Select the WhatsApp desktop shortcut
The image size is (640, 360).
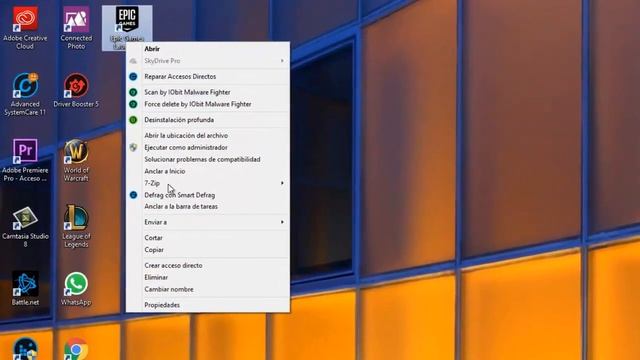[76, 289]
